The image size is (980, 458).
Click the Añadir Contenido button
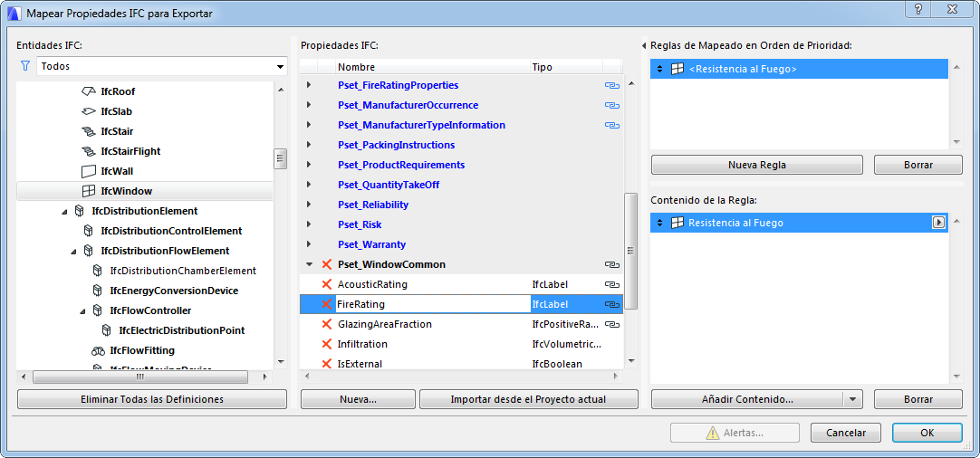pos(747,399)
